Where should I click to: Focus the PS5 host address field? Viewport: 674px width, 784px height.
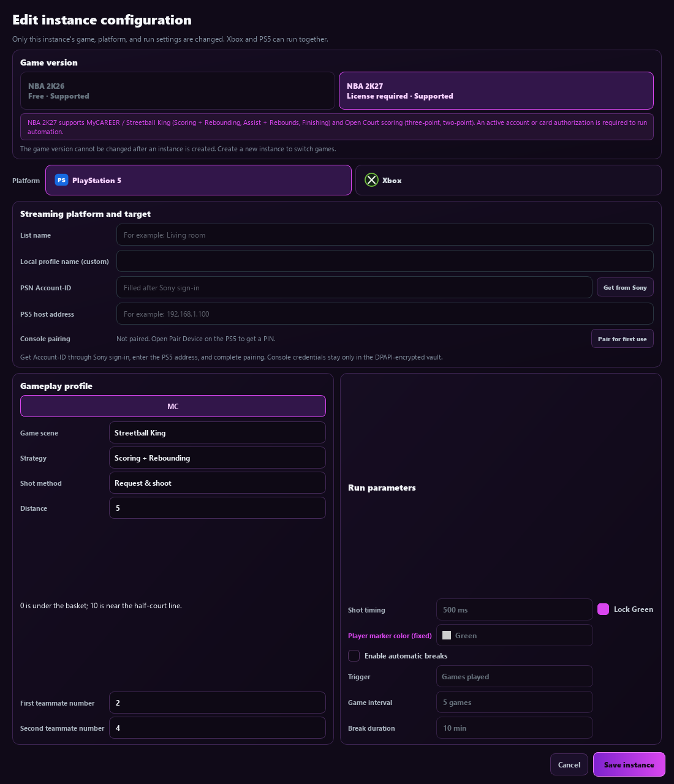click(385, 314)
